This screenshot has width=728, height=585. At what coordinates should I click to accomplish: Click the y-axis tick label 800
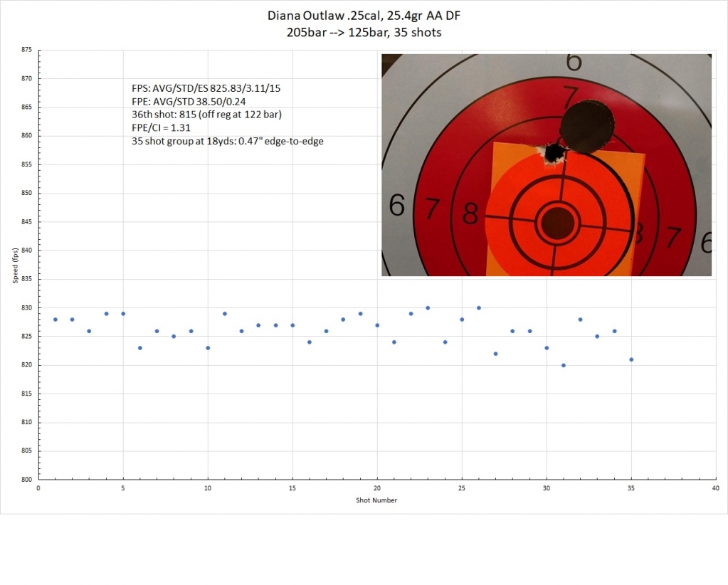tap(26, 480)
